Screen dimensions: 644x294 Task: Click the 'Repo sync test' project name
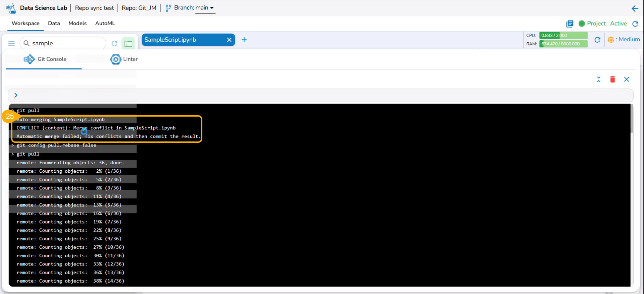click(x=94, y=8)
